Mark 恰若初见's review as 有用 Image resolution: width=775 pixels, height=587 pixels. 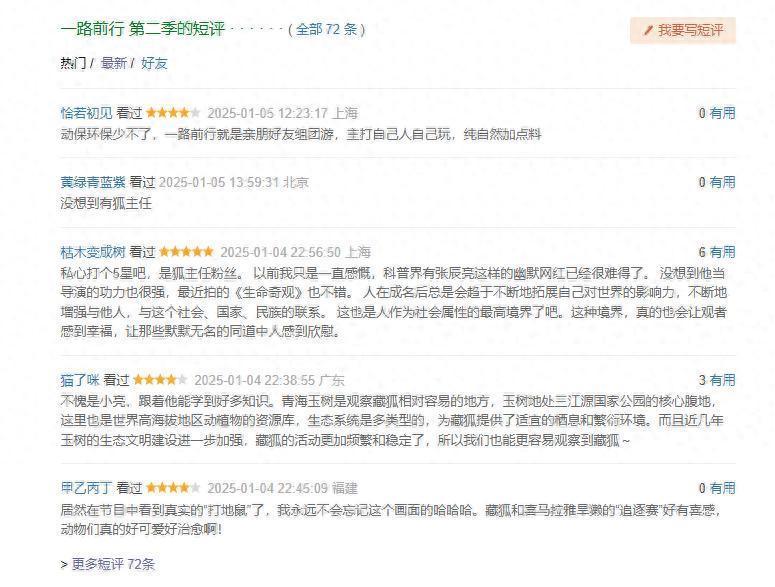[722, 113]
